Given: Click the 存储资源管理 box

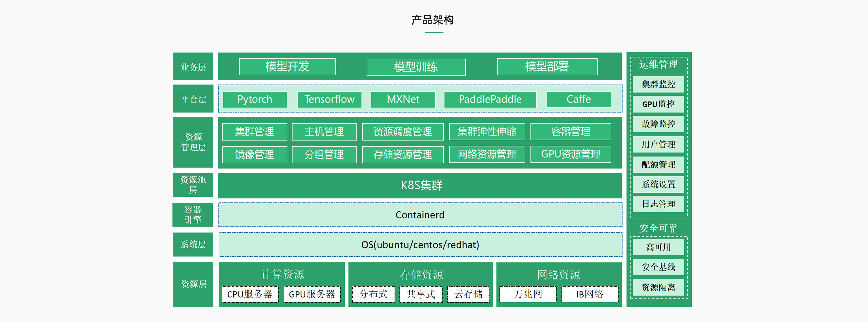Looking at the screenshot, I should [403, 154].
